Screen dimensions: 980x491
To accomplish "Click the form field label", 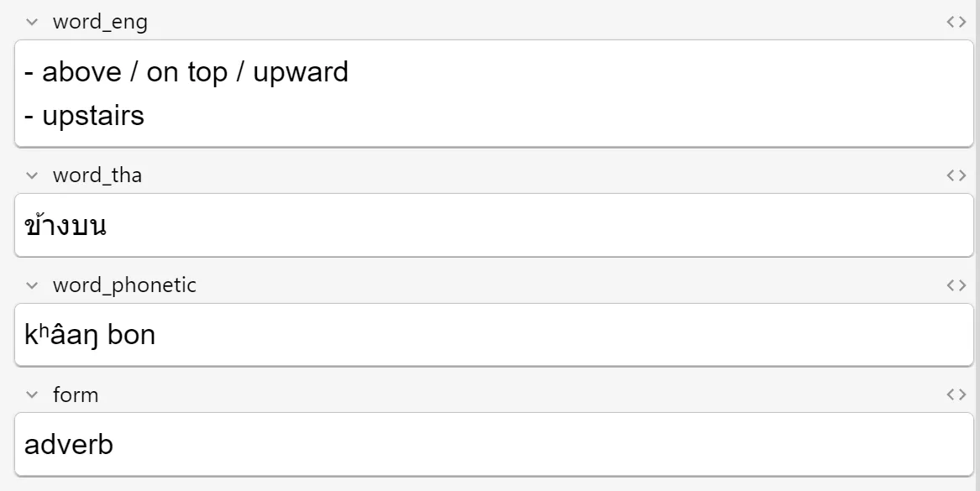I will [76, 394].
